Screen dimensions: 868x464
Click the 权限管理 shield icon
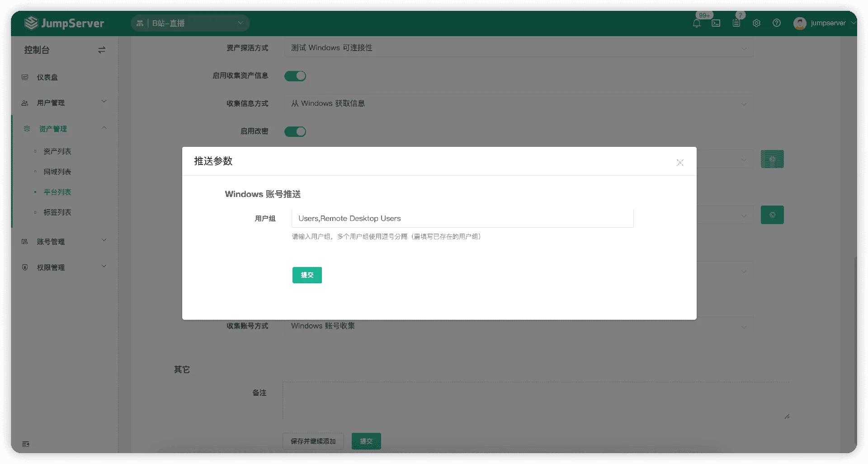25,267
